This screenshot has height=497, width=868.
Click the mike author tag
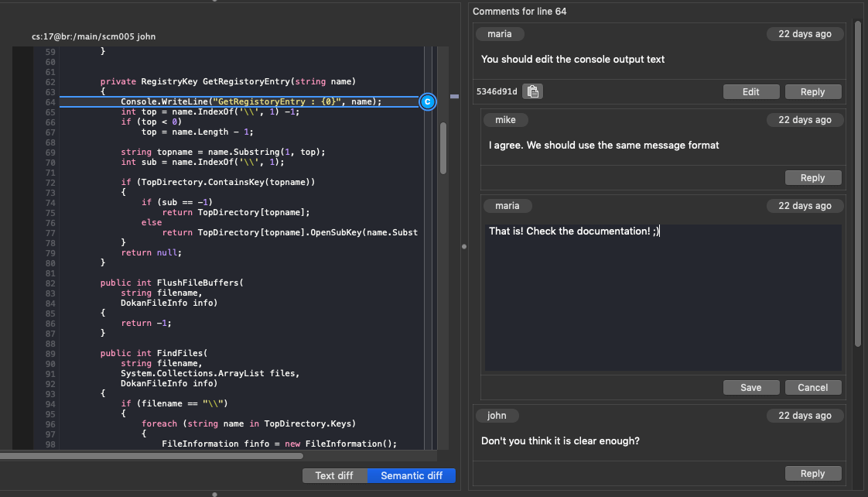point(505,120)
